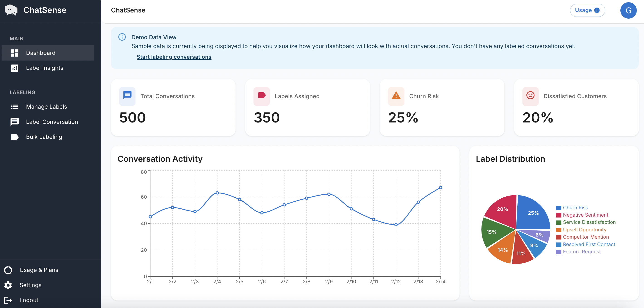Click the Manage Labels list icon
This screenshot has width=644, height=308.
pos(15,107)
